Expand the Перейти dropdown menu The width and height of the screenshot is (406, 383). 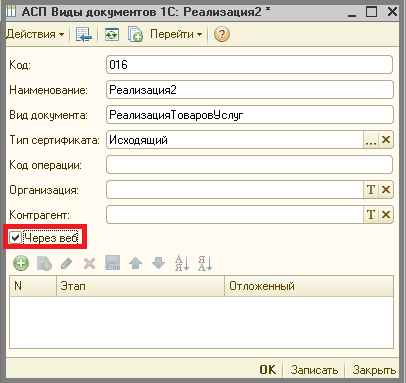coord(176,34)
